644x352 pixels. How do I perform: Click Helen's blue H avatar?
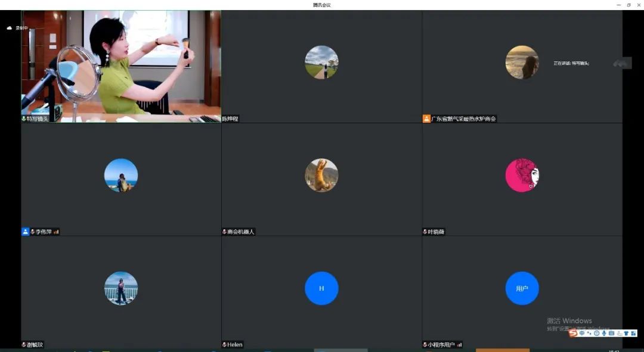click(x=321, y=288)
